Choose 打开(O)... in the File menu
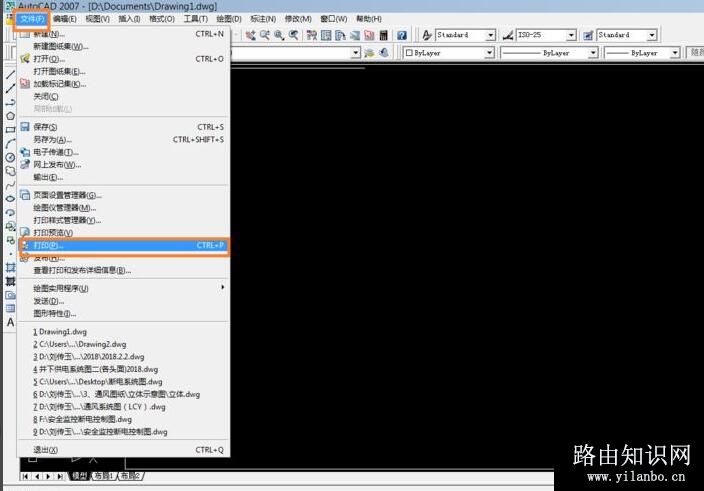This screenshot has width=704, height=491. pyautogui.click(x=124, y=59)
